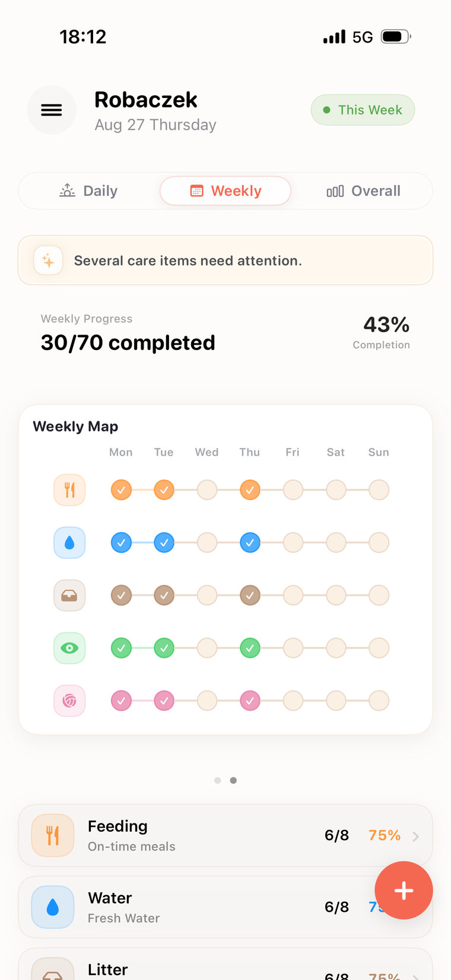Uncheck the water circle for Monday

coord(121,543)
